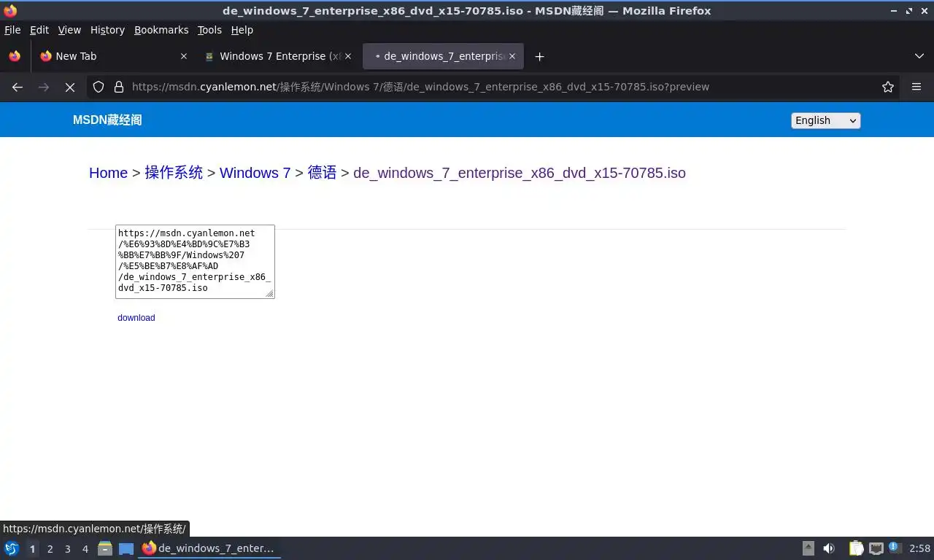Click the MSDN藏经阁 site title

[x=107, y=120]
